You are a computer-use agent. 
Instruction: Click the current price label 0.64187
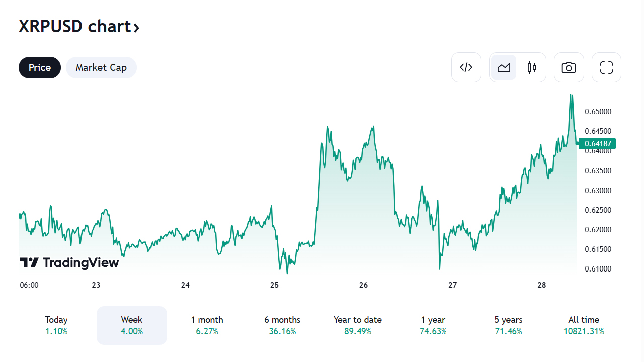tap(597, 144)
